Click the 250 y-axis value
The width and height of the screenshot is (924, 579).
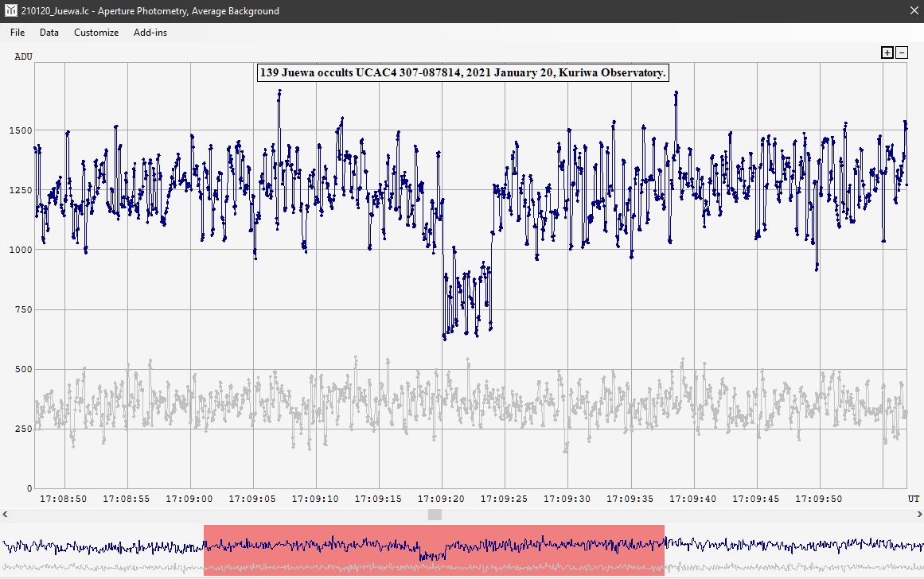(24, 429)
